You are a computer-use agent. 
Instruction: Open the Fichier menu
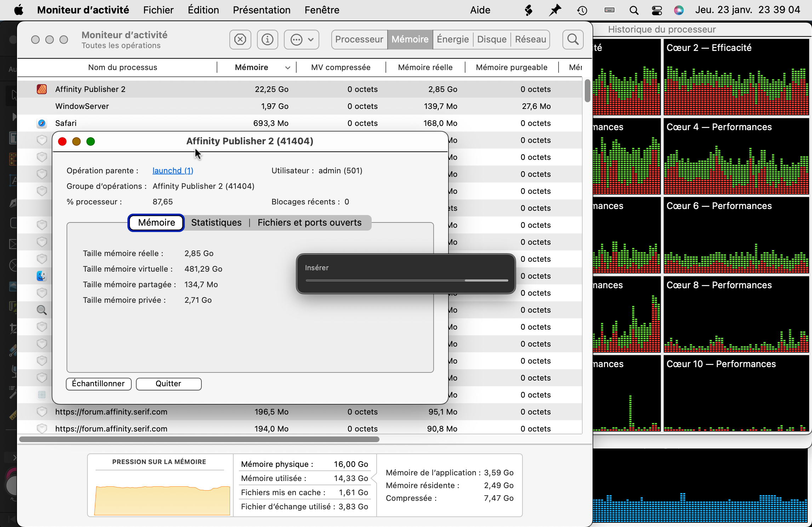tap(158, 10)
